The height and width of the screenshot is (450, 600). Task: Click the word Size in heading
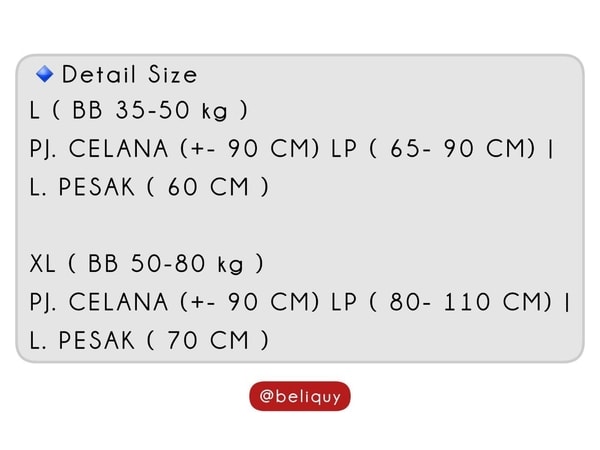(x=173, y=74)
